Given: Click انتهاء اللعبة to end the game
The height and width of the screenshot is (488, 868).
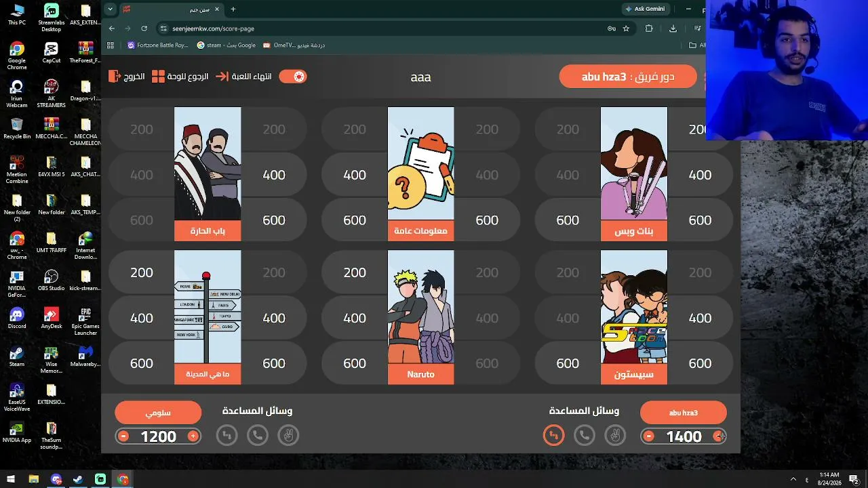Looking at the screenshot, I should coord(244,77).
